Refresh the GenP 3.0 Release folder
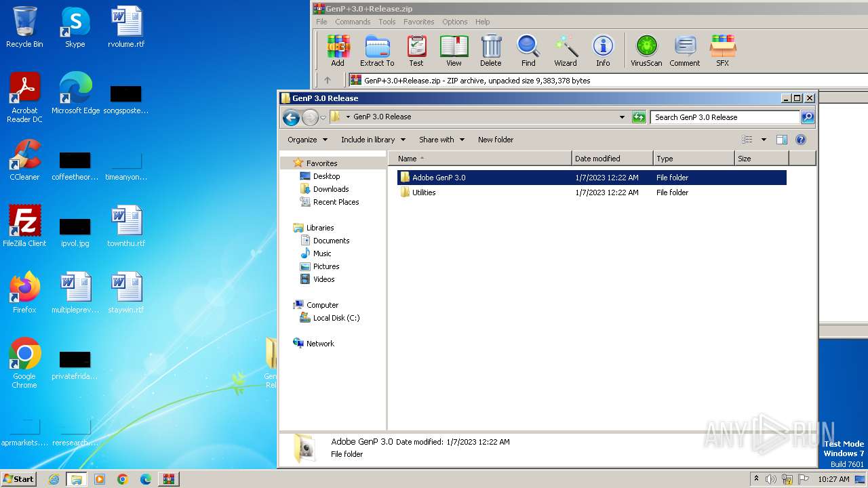 point(639,117)
